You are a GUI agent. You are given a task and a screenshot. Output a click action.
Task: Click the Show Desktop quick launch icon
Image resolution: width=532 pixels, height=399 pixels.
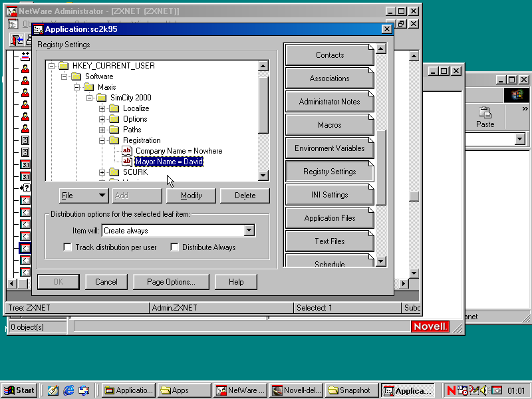tap(53, 390)
